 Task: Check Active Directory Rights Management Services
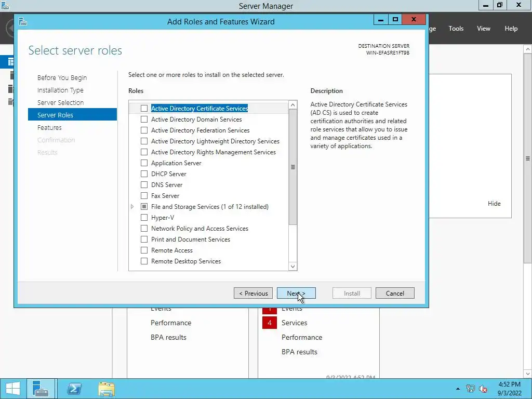click(144, 152)
